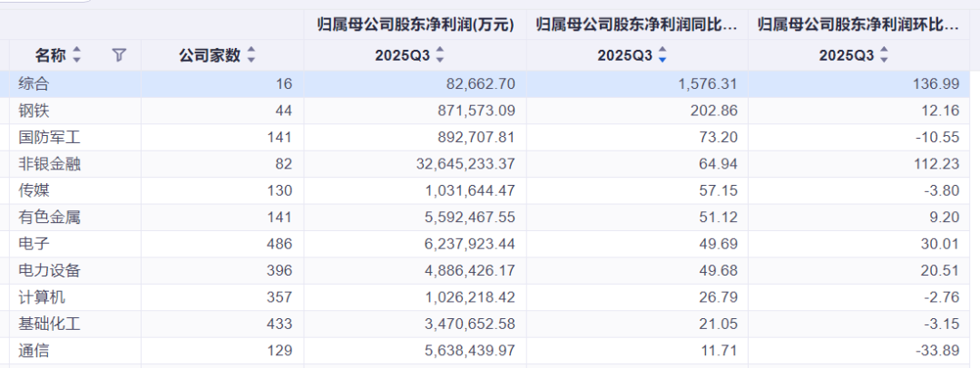Select the 国防军工 row name

pos(49,138)
